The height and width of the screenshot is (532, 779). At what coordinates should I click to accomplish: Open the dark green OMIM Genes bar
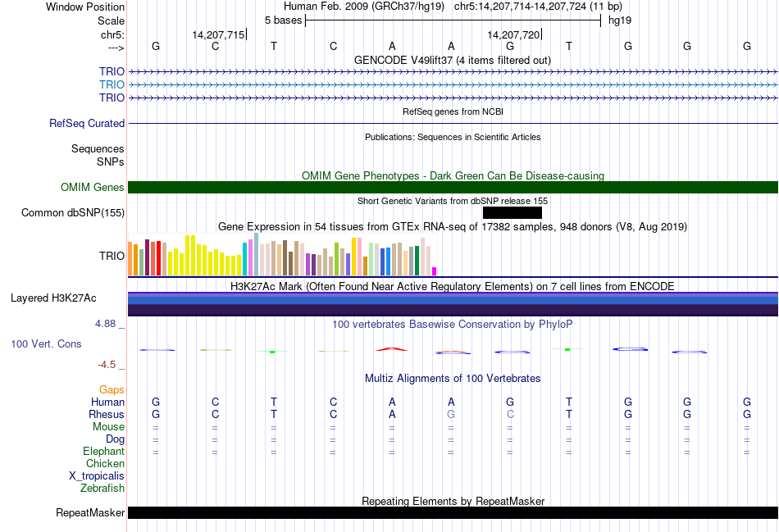(453, 187)
